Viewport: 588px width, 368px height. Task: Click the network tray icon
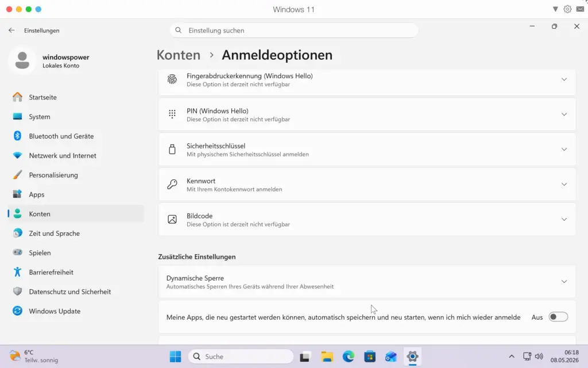pos(527,356)
